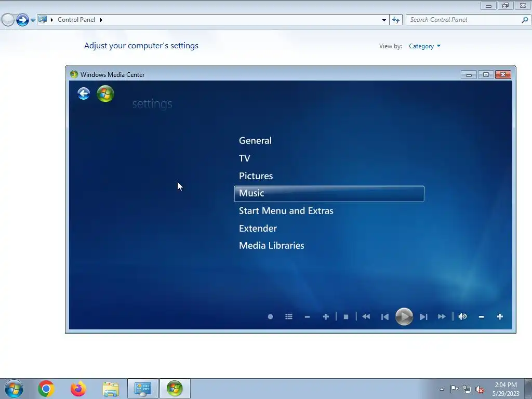
Task: Click the Control Panel breadcrumb text
Action: 76,20
